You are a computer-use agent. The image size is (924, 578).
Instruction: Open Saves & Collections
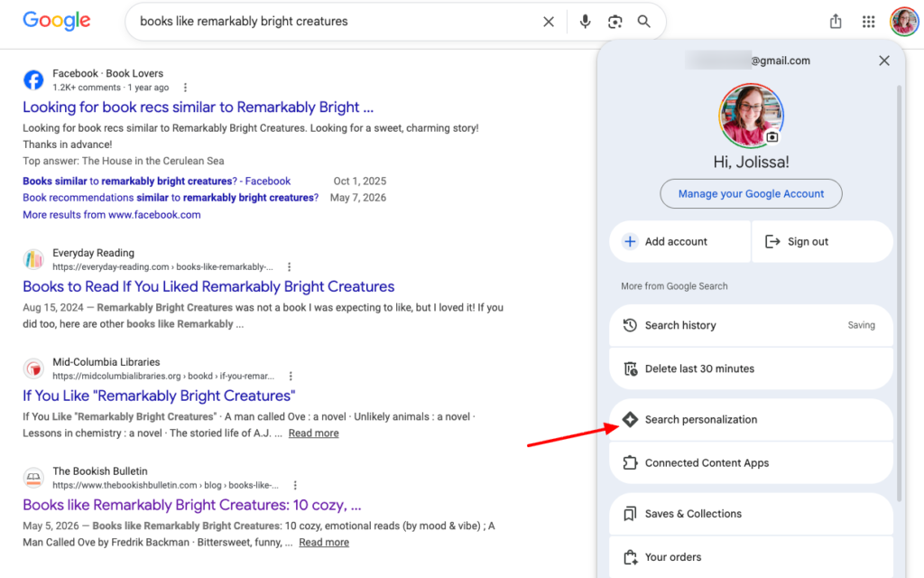(751, 514)
